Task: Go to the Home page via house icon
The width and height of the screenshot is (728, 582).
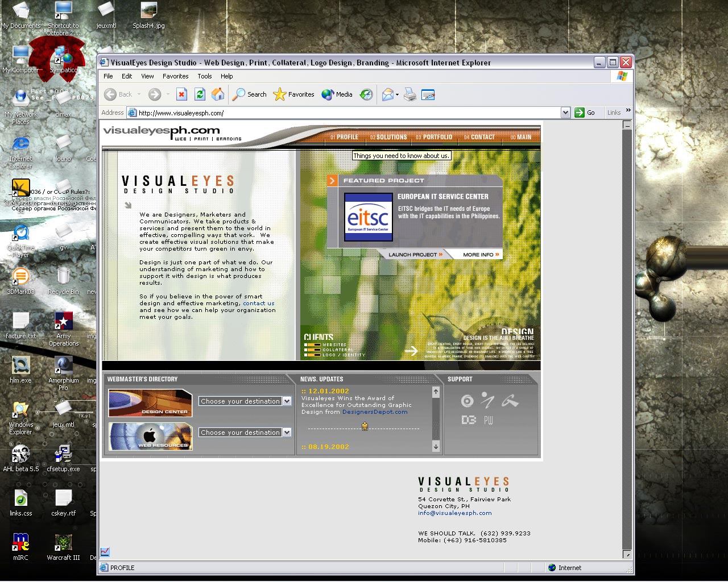Action: (x=218, y=94)
